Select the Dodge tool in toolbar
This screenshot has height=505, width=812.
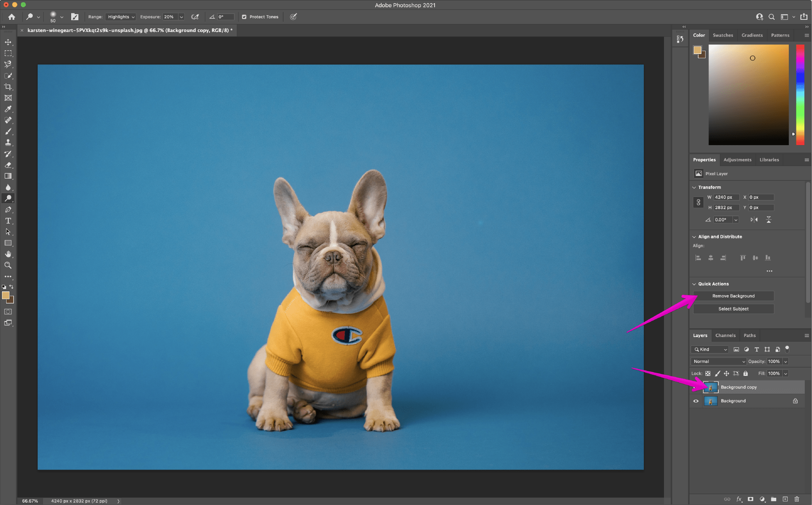coord(8,198)
